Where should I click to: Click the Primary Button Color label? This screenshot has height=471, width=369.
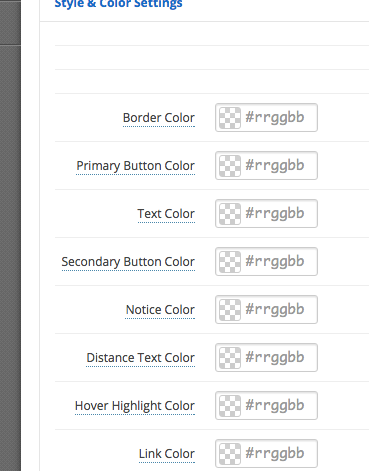tap(135, 166)
